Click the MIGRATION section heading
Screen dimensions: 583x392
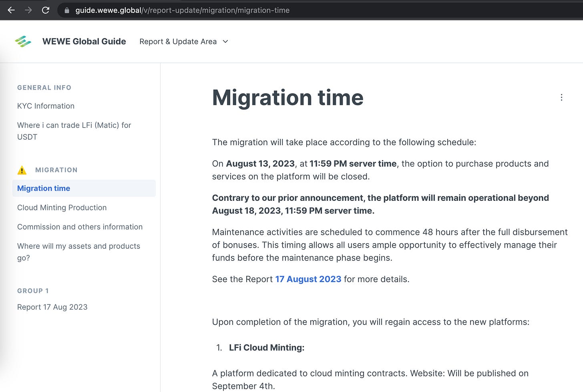(56, 170)
